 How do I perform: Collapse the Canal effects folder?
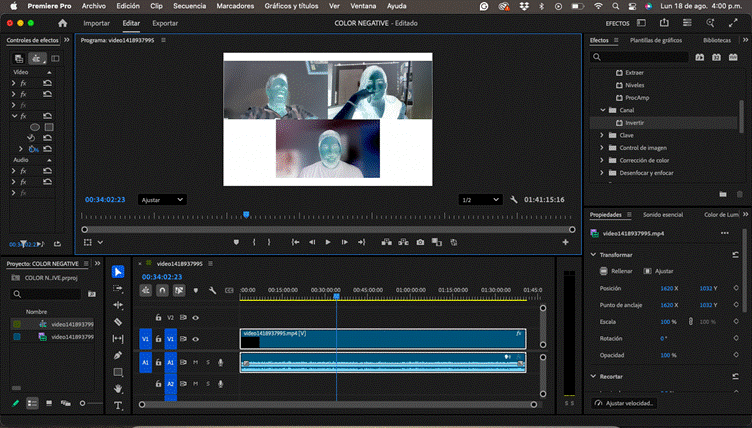point(603,110)
